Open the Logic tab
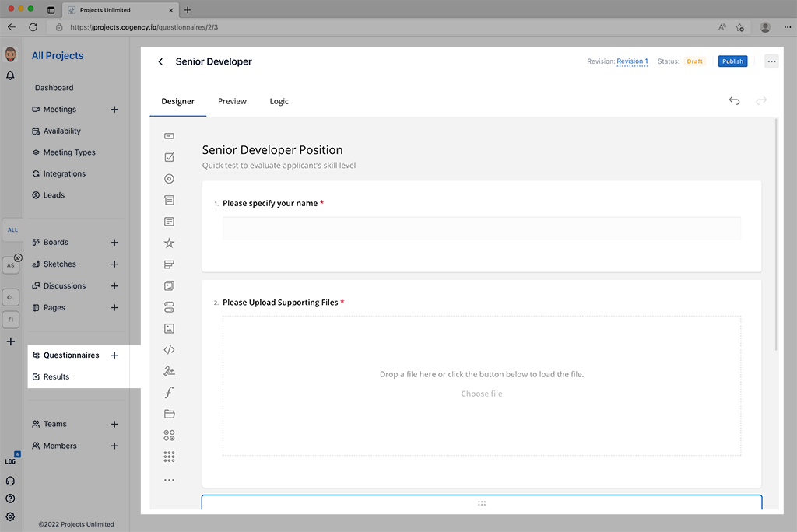 coord(279,101)
